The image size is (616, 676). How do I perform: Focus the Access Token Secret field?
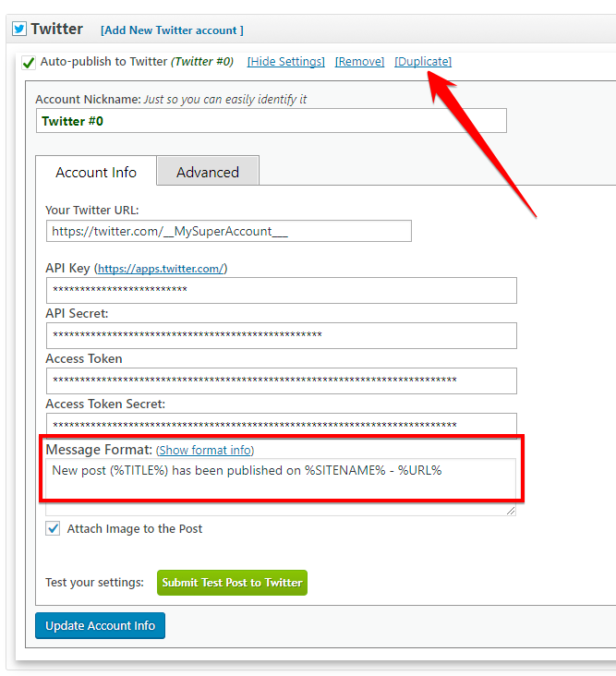tap(282, 425)
